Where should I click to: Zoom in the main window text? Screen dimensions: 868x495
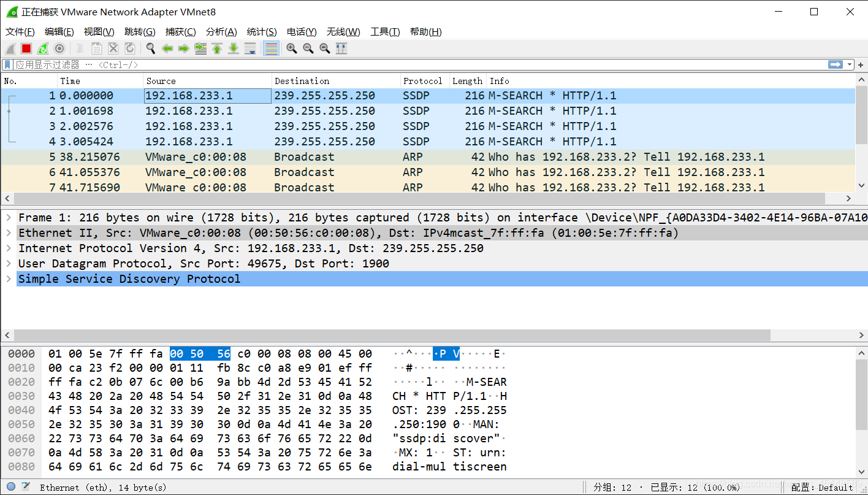click(292, 48)
